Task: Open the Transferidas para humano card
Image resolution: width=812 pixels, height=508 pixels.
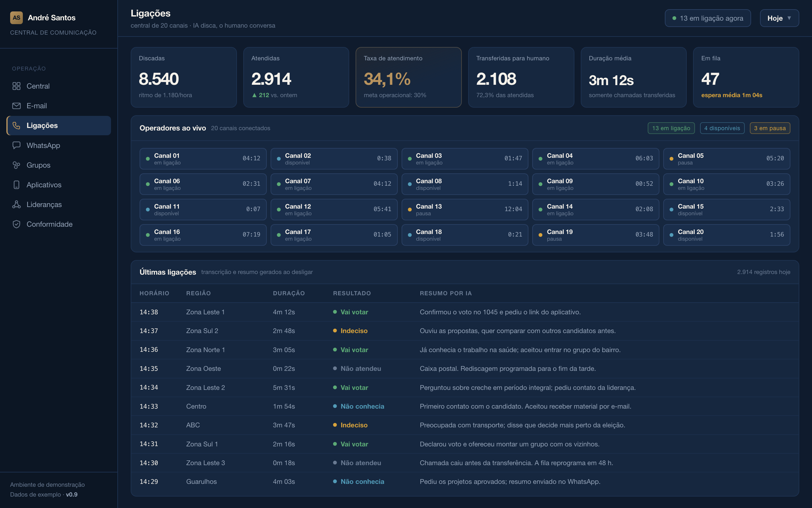Action: (x=521, y=77)
